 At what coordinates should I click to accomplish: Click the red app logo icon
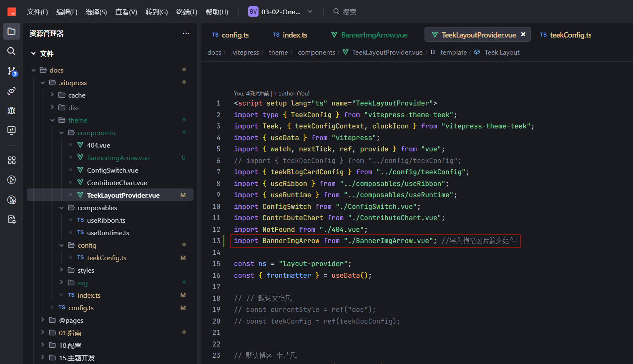point(12,12)
